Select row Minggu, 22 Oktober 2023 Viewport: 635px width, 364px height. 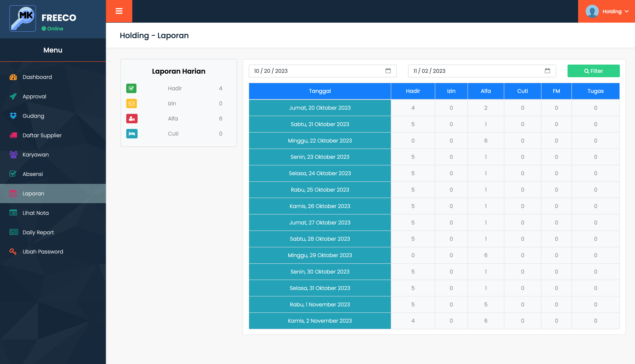point(434,140)
